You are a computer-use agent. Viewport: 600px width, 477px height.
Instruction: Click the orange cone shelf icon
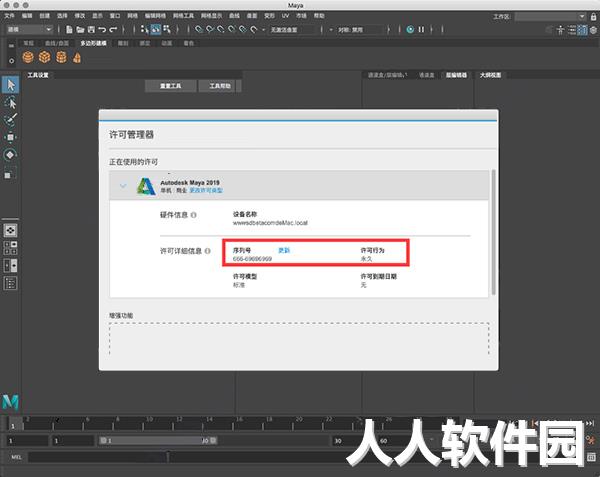(77, 58)
